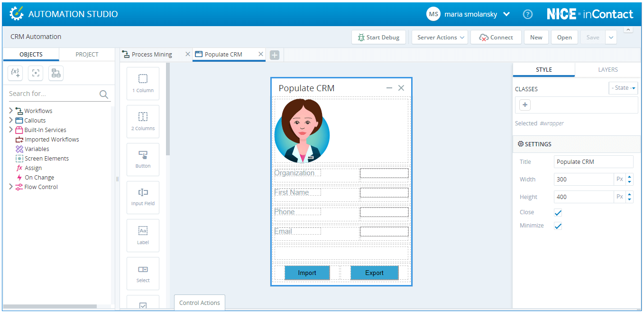Expand the Flow Control node
Screen dimensions: 644x313
[11, 187]
